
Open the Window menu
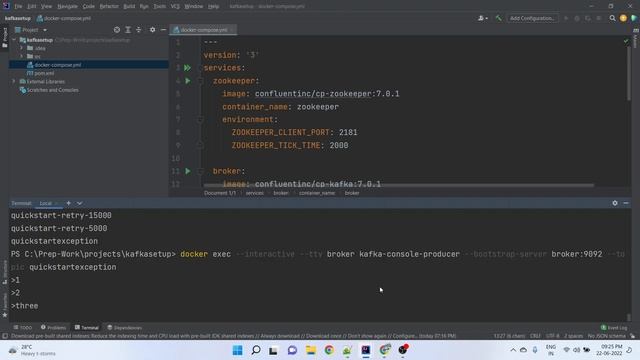click(x=193, y=6)
